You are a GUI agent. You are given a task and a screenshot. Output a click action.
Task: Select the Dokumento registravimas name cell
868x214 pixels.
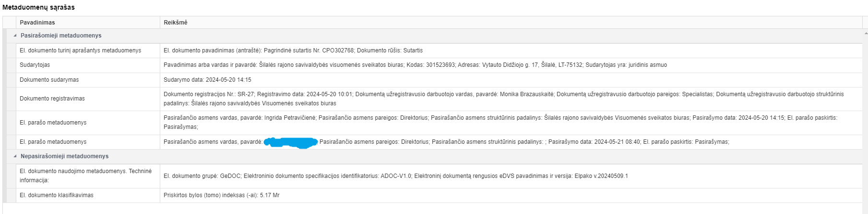pos(52,99)
